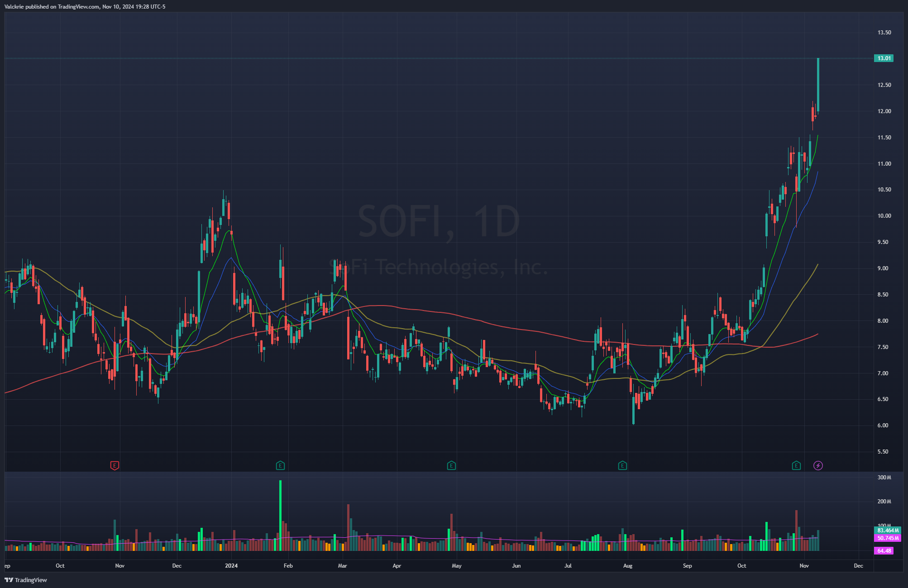Screen dimensions: 908x588
Task: Click the 300M volume axis label
Action: [x=884, y=478]
